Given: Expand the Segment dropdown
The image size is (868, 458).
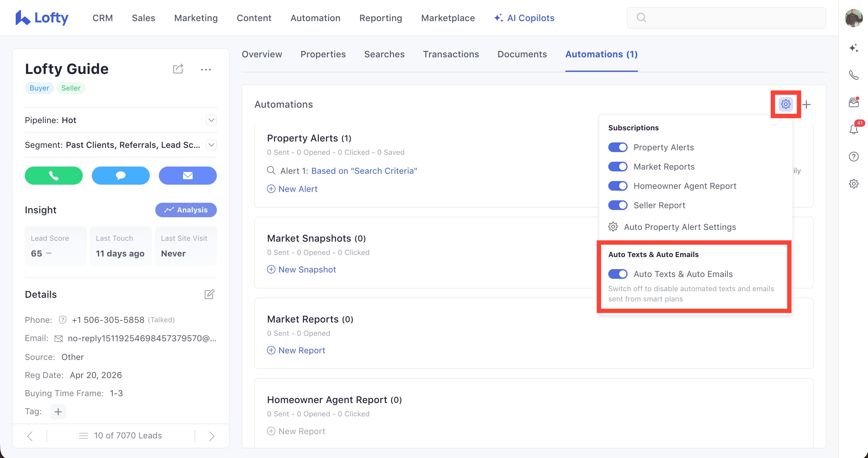Looking at the screenshot, I should pyautogui.click(x=211, y=145).
